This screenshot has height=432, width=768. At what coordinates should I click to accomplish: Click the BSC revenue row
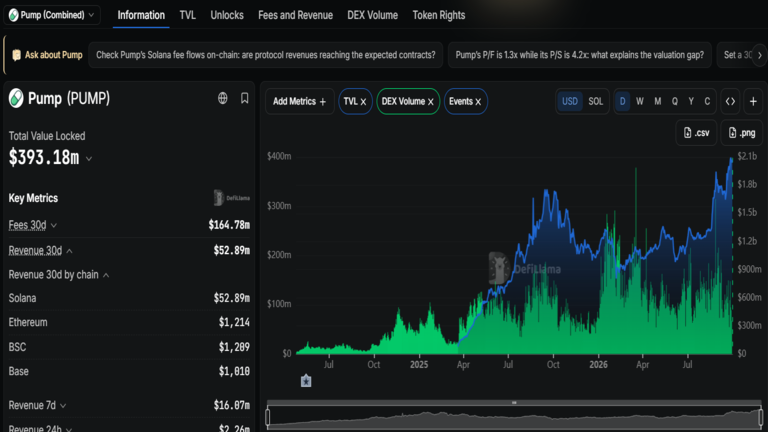pos(129,347)
